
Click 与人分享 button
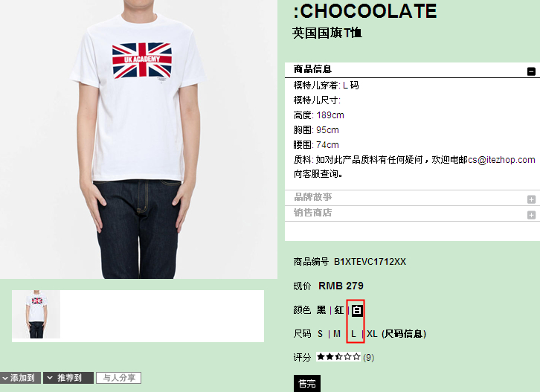[x=119, y=378]
